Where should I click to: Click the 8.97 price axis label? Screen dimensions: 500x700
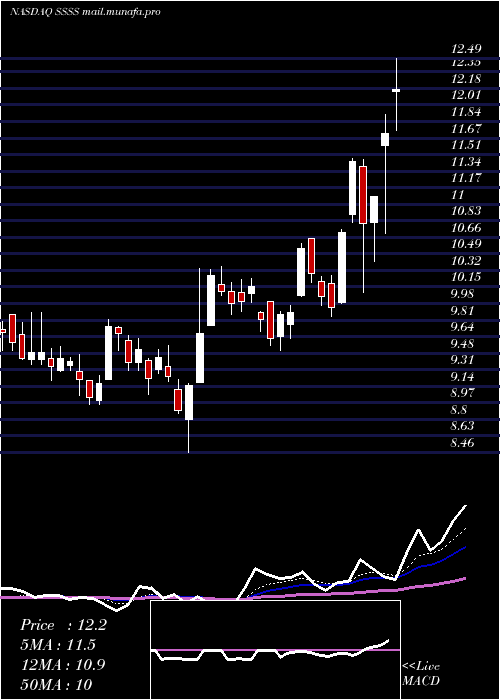(x=463, y=393)
